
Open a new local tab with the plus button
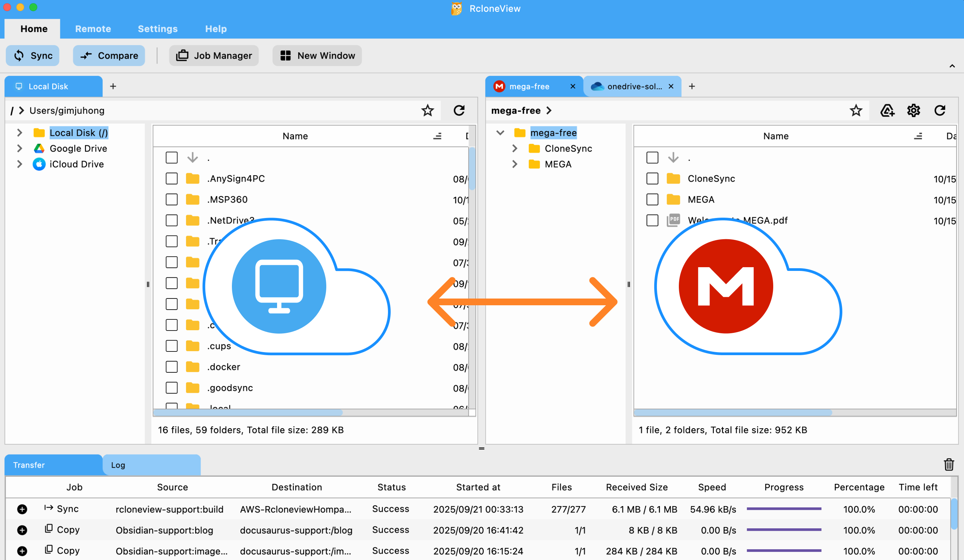113,86
